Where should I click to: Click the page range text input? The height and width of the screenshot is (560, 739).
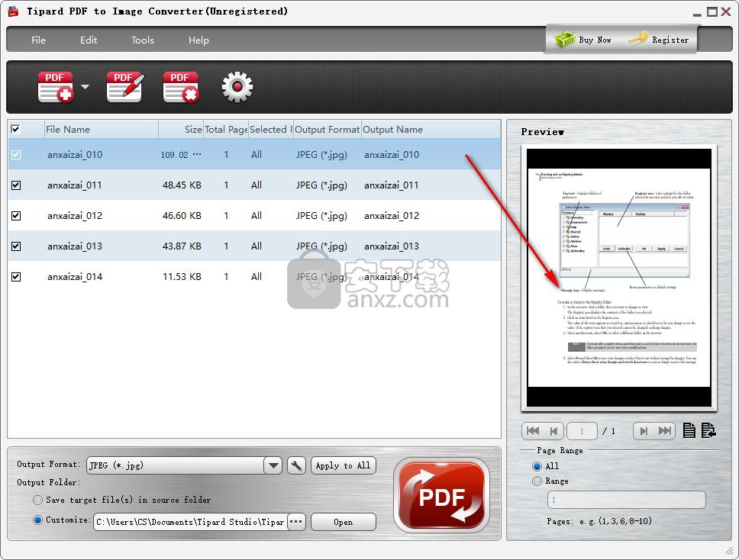coord(626,500)
